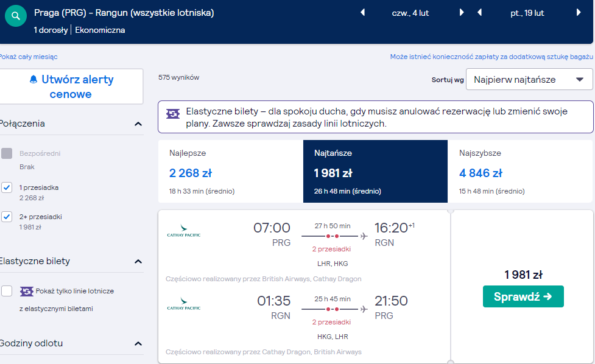
Task: Click the green search magnifier icon
Action: click(x=16, y=16)
